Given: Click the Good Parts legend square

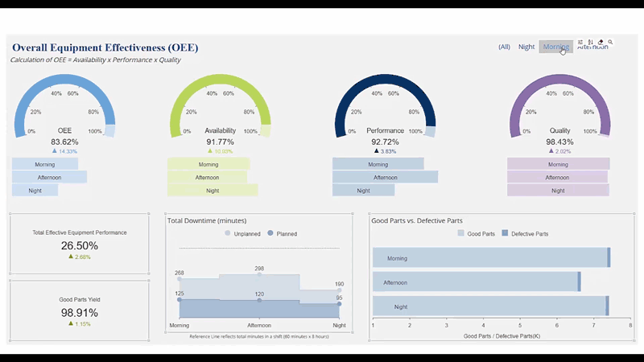Looking at the screenshot, I should [x=461, y=233].
